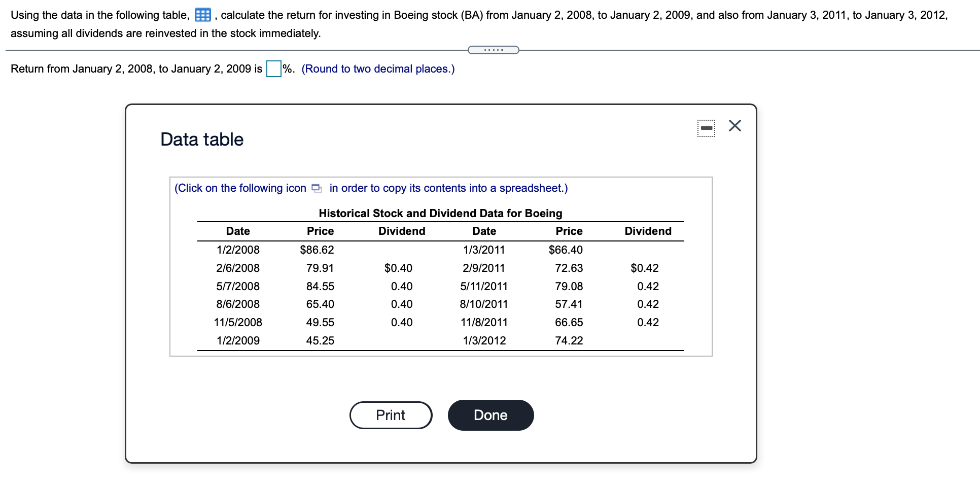Select the $86.62 price cell
980x486 pixels.
click(x=317, y=250)
